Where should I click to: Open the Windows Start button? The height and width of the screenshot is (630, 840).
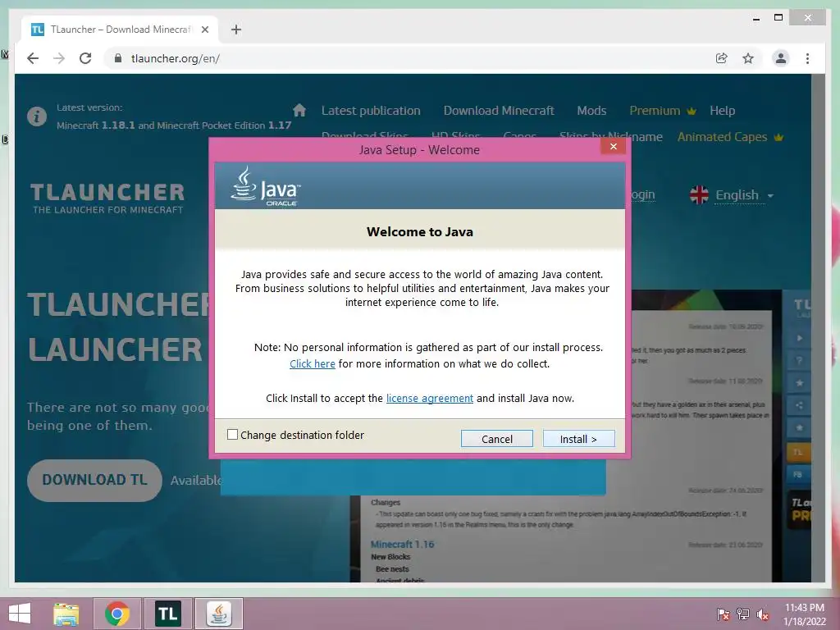click(20, 614)
